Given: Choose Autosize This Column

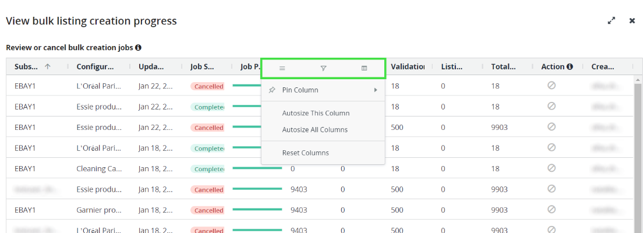Looking at the screenshot, I should click(316, 113).
